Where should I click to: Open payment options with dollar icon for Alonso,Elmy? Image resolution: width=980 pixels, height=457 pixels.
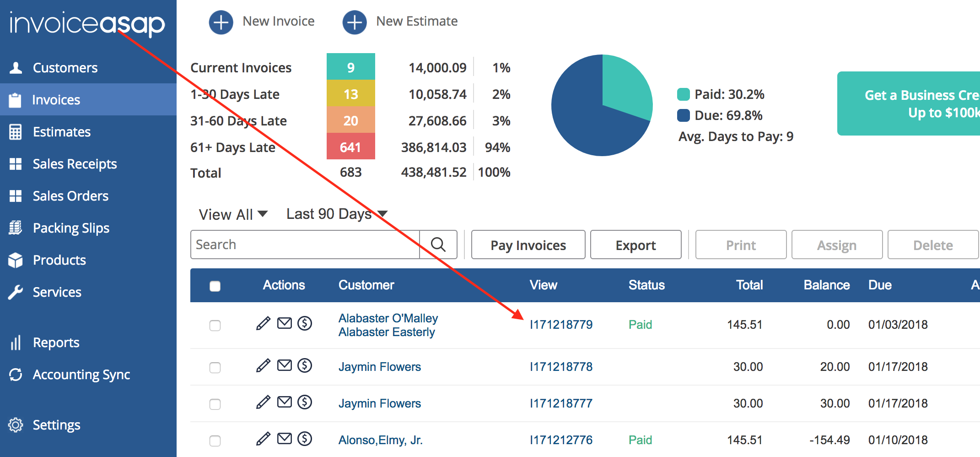point(305,439)
